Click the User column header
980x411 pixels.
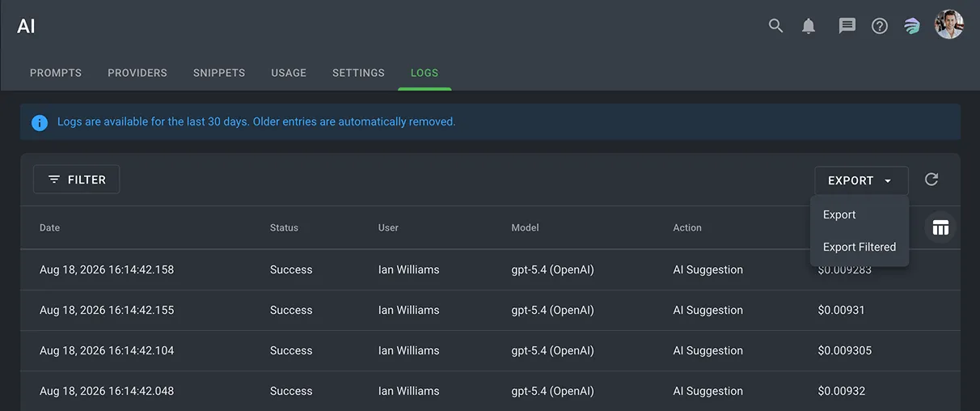click(x=388, y=228)
